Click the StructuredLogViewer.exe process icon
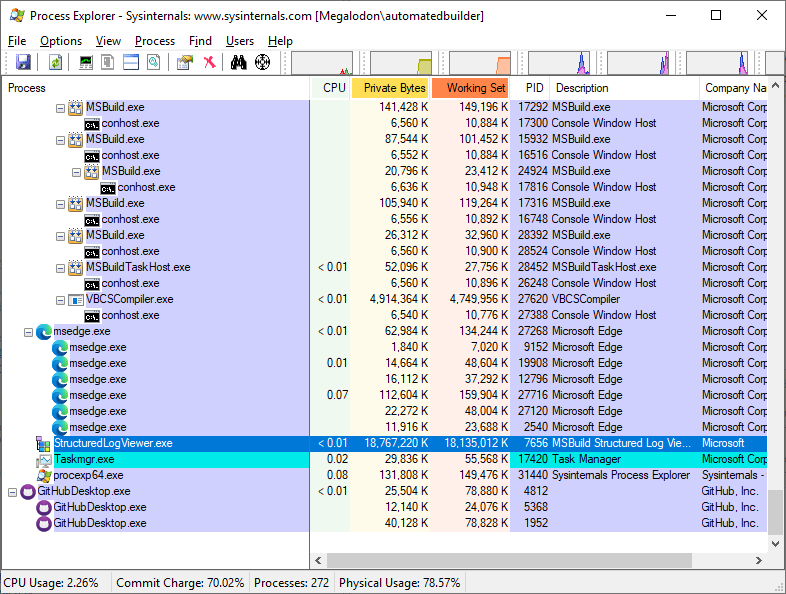786x594 pixels. pyautogui.click(x=43, y=444)
